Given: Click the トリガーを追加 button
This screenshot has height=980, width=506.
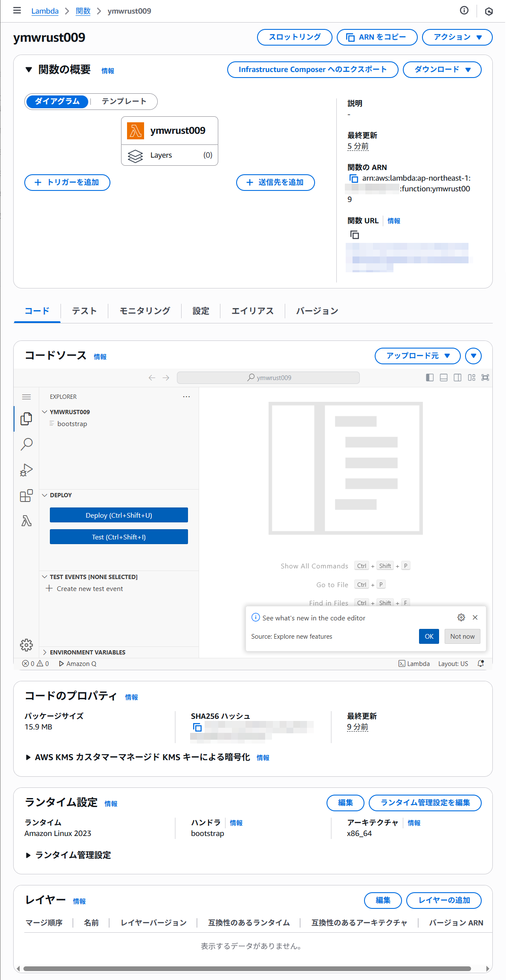Looking at the screenshot, I should coord(67,182).
